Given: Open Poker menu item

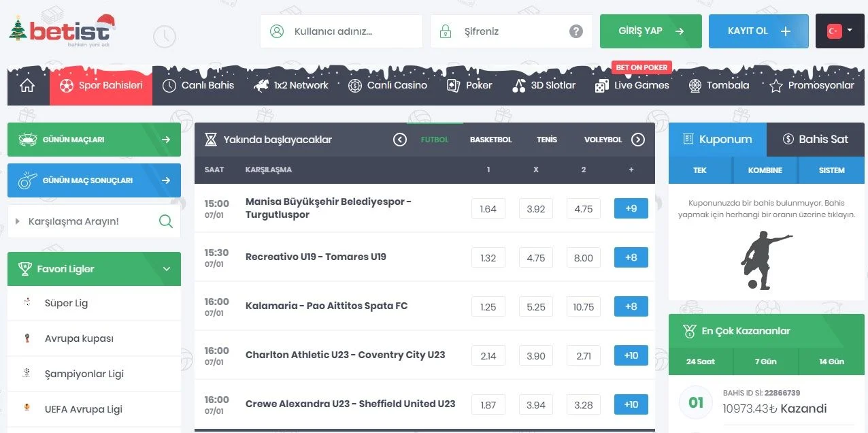Looking at the screenshot, I should click(x=469, y=85).
